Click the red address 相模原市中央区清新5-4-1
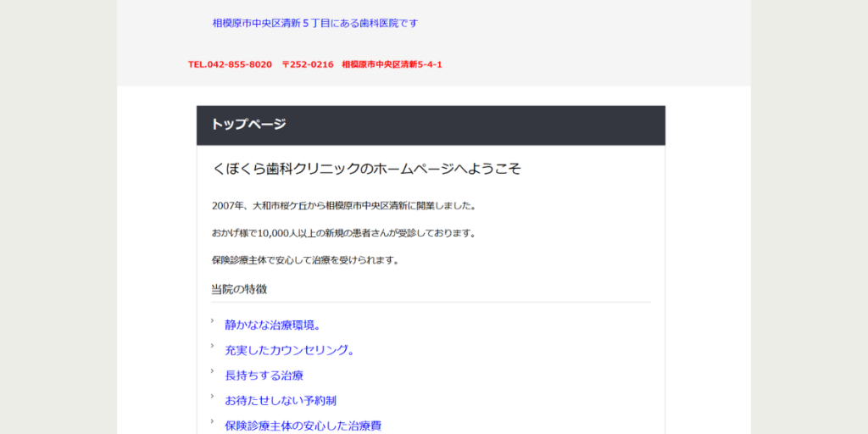 click(392, 64)
